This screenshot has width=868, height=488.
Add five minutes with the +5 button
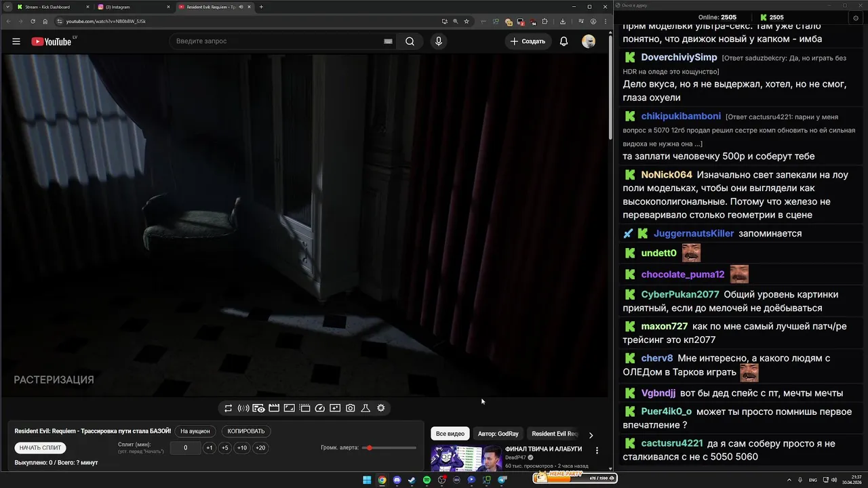point(224,448)
